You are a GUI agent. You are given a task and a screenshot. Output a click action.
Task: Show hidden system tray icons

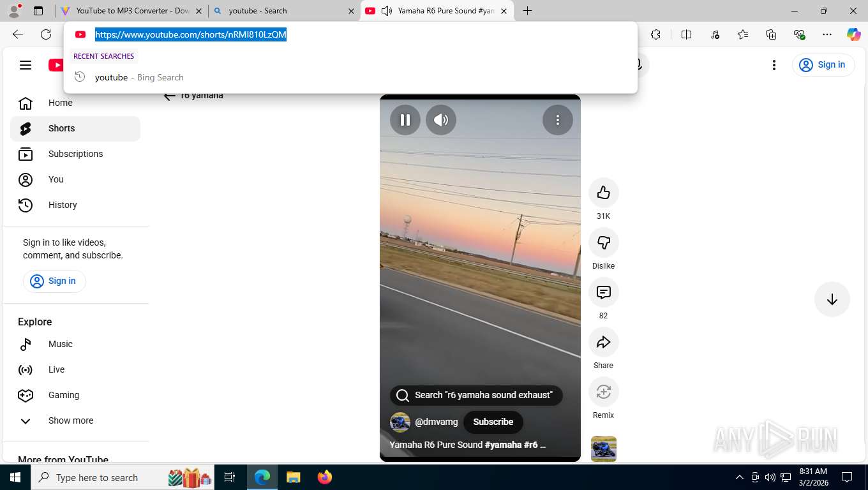point(740,477)
